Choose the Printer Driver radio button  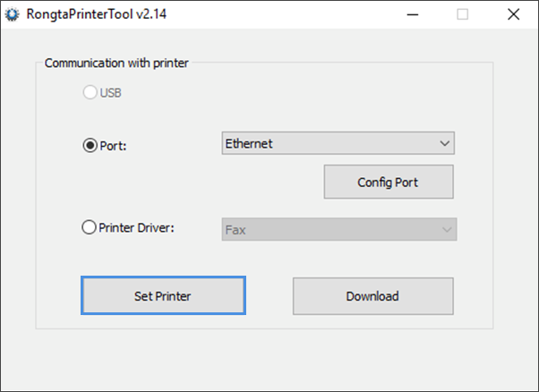pyautogui.click(x=89, y=227)
